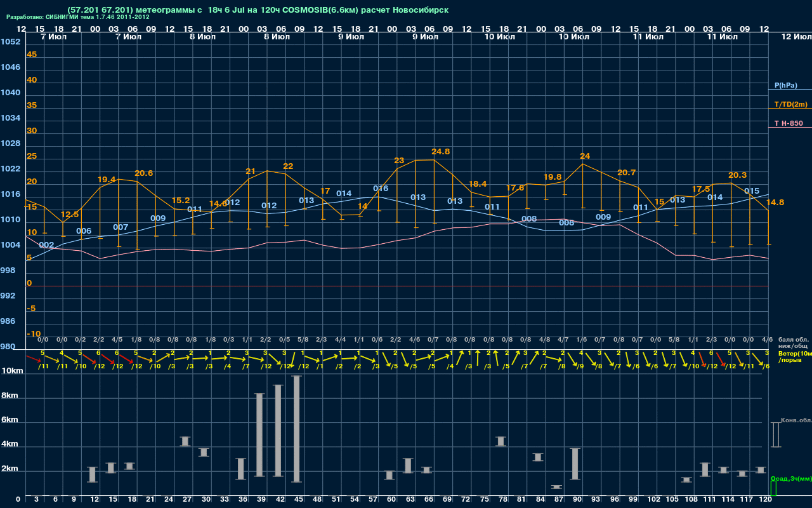Click the балл обл. ниж/общ label
This screenshot has width=812, height=508.
[x=793, y=343]
